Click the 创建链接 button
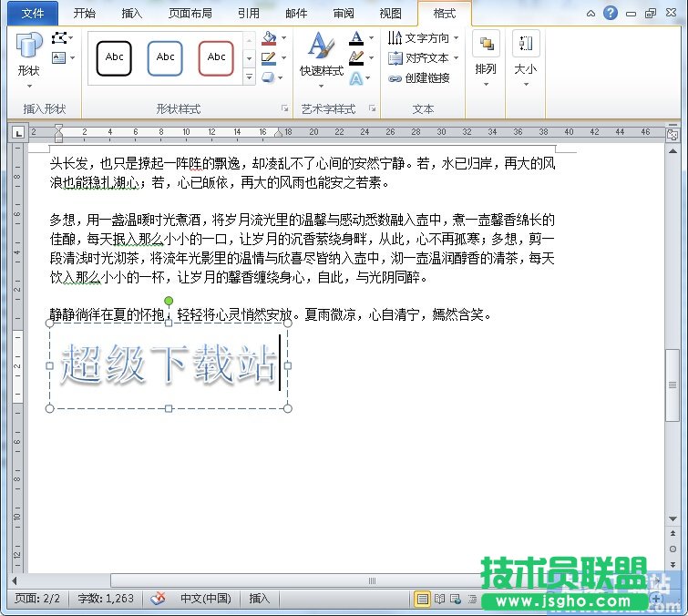The width and height of the screenshot is (688, 616). click(x=419, y=78)
